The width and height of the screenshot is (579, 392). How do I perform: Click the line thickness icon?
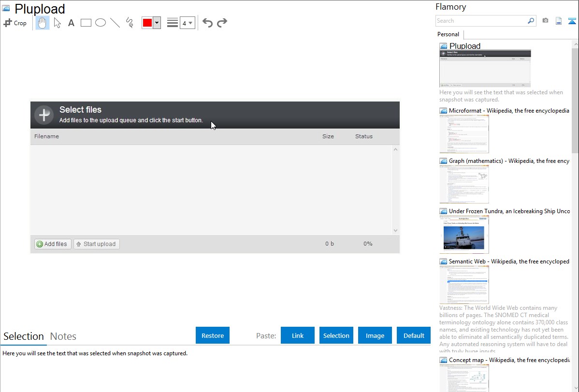point(173,23)
